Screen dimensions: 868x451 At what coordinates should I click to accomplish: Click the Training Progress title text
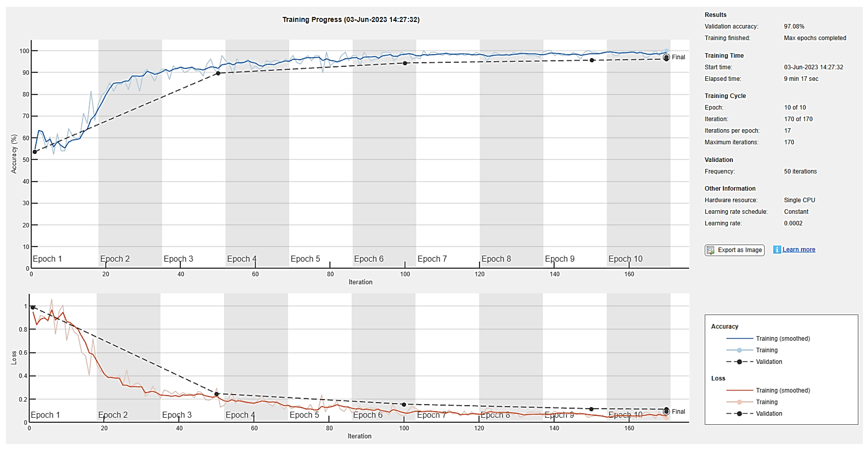[351, 20]
